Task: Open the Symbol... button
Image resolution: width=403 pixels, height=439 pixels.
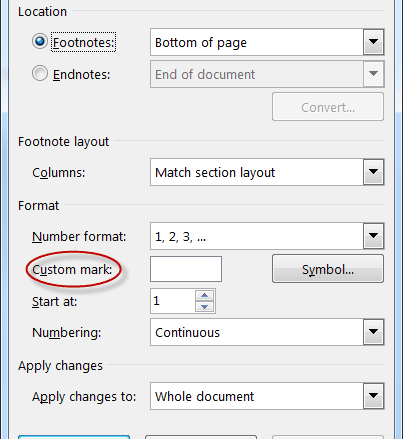Action: point(328,269)
